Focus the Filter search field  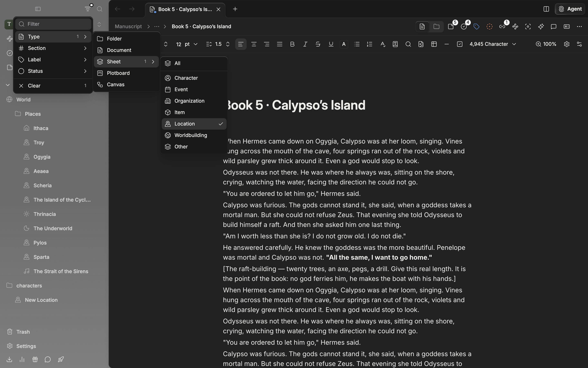coord(53,24)
